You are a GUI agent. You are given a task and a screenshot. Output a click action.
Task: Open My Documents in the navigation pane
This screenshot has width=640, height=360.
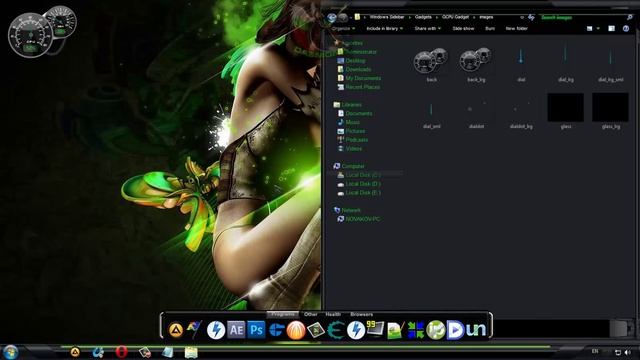click(x=359, y=78)
